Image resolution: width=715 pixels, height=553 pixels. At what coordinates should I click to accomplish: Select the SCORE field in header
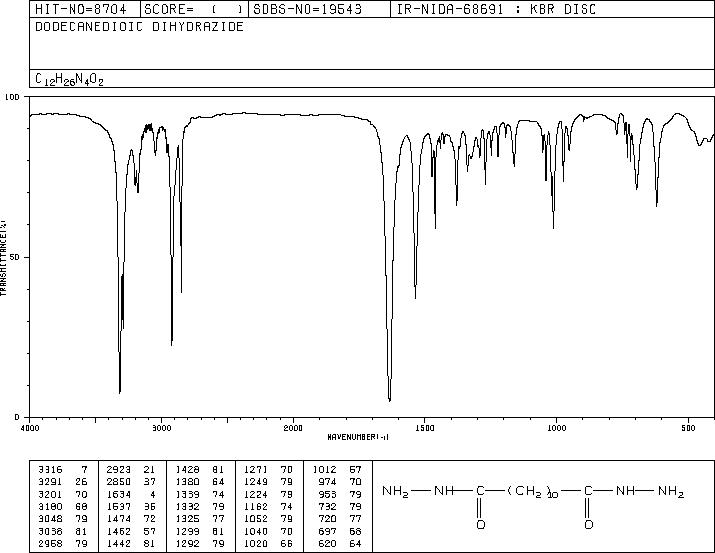pyautogui.click(x=195, y=9)
